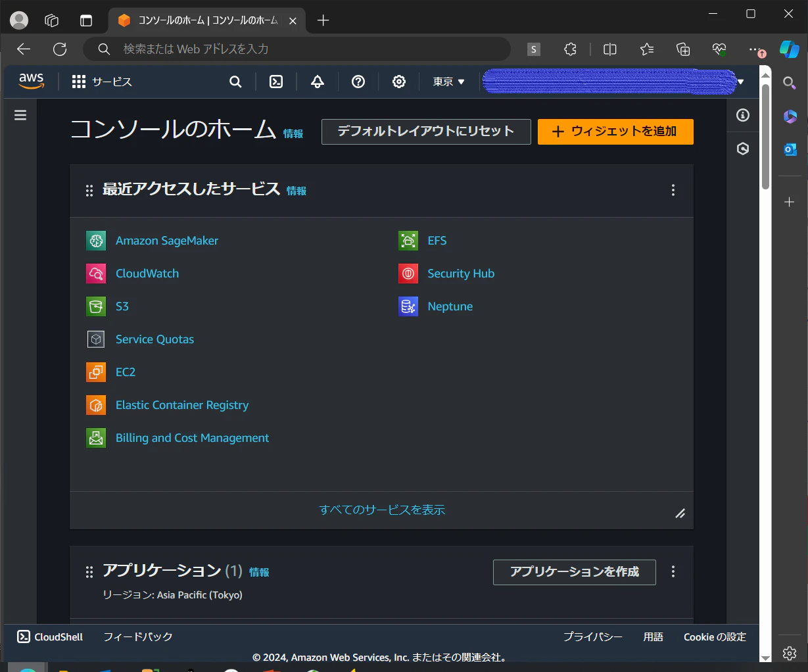
Task: Click the EFS service icon
Action: (408, 241)
